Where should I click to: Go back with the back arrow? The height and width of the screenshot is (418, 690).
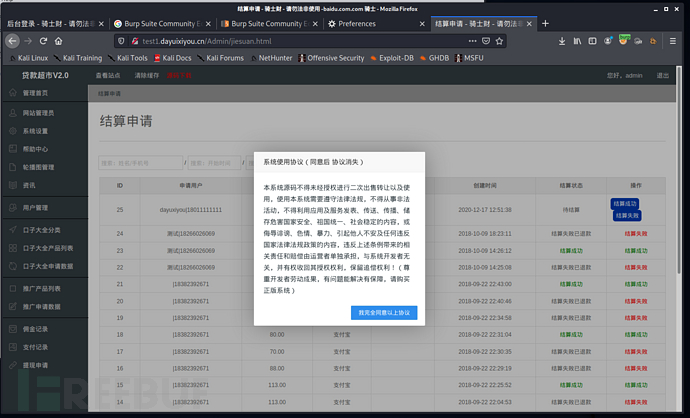point(12,41)
